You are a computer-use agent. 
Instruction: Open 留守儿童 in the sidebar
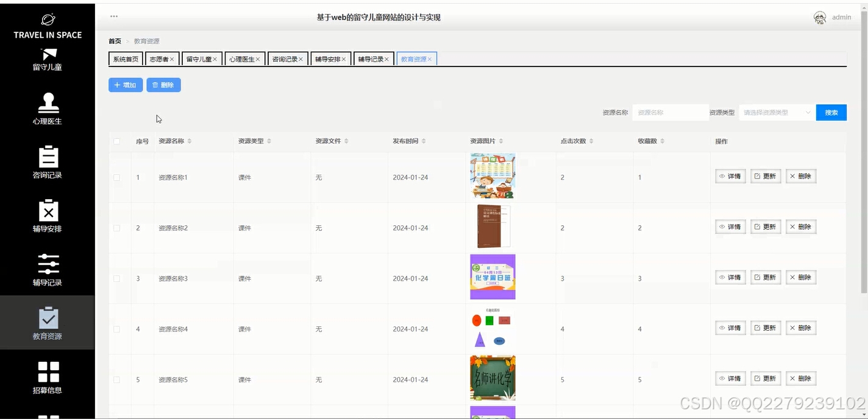[x=48, y=60]
